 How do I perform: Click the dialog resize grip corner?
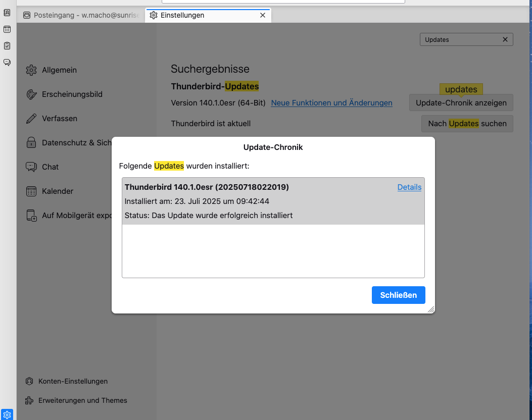[431, 309]
